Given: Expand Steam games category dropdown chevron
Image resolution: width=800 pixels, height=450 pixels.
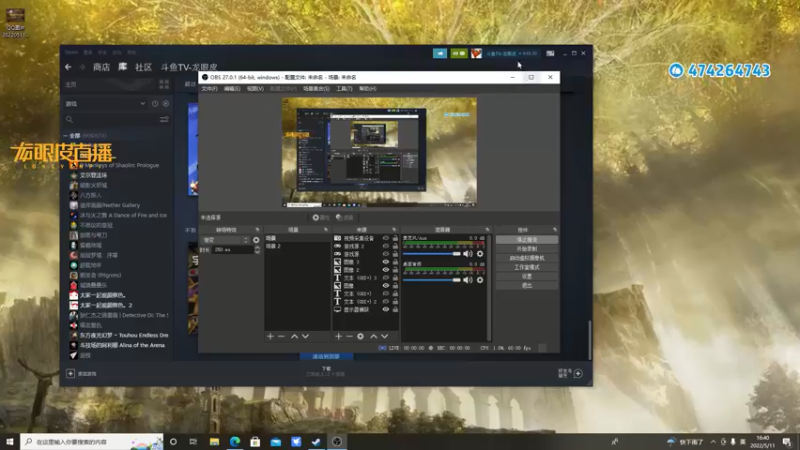Looking at the screenshot, I should click(142, 104).
